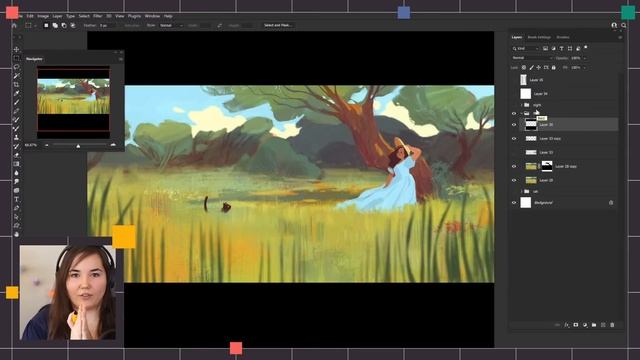Click Layer 28 copy mask thumbnail
640x360 pixels.
pos(547,166)
